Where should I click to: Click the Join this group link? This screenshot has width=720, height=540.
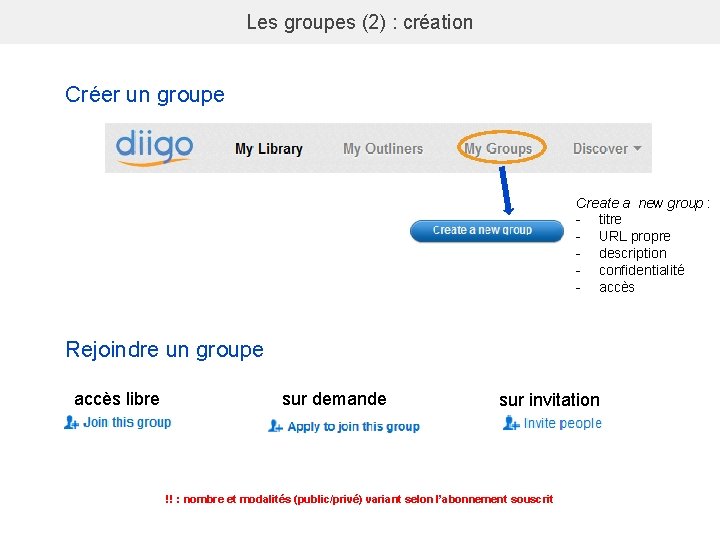coord(127,422)
